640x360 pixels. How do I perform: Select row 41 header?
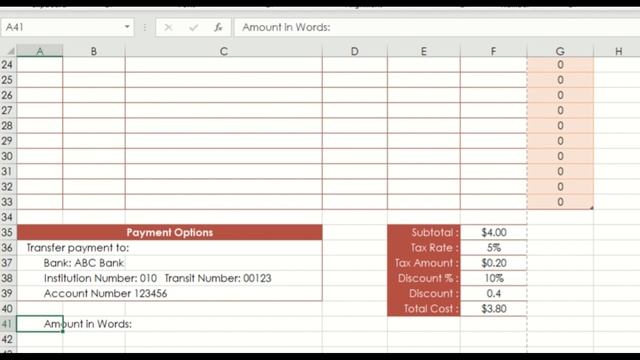click(8, 324)
